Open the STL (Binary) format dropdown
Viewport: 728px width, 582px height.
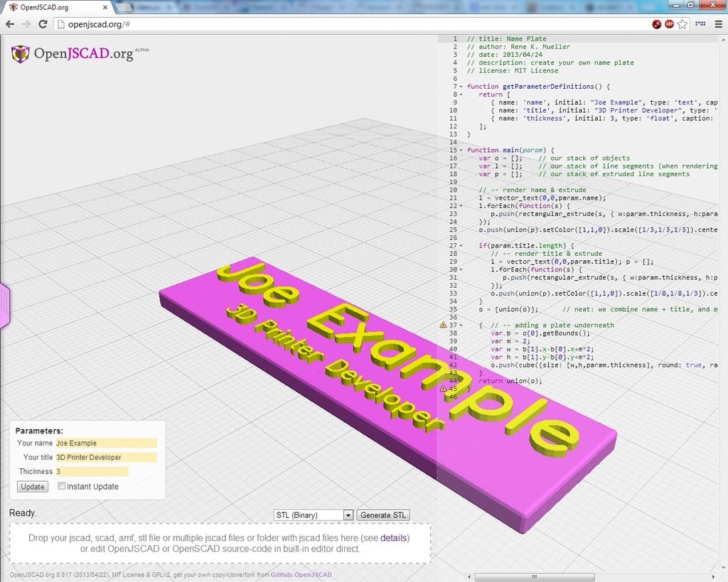point(313,515)
